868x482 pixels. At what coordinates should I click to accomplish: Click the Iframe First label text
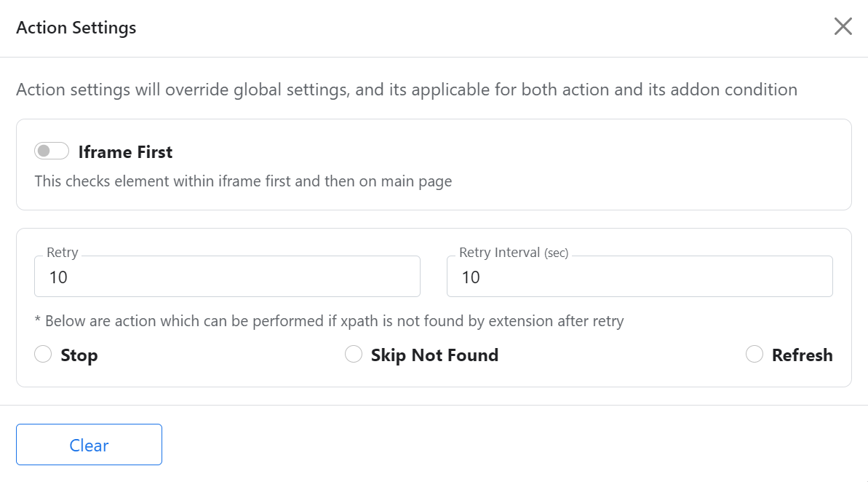coord(125,152)
